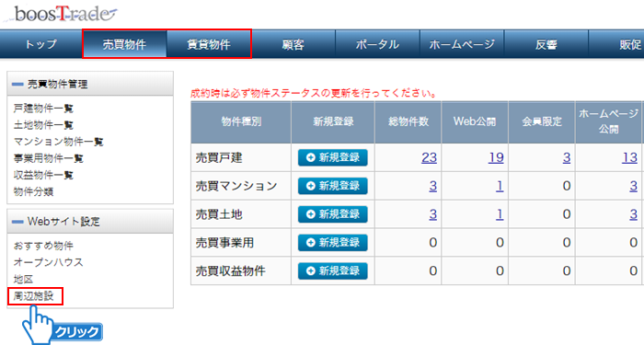Open 売買マンション Web公開 count 1
The height and width of the screenshot is (345, 644).
(x=500, y=186)
